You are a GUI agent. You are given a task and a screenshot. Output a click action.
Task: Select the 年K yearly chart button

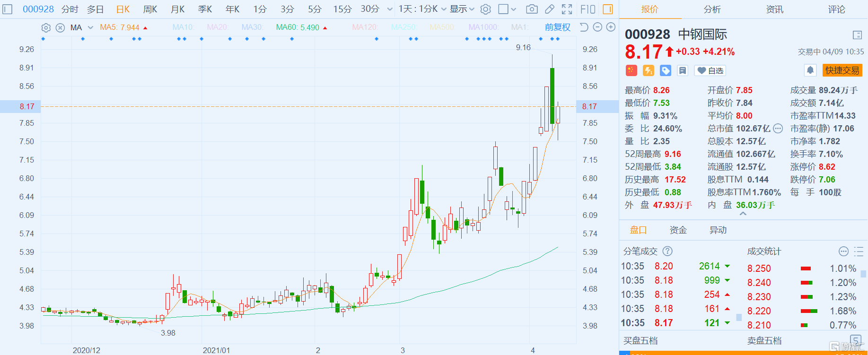232,9
